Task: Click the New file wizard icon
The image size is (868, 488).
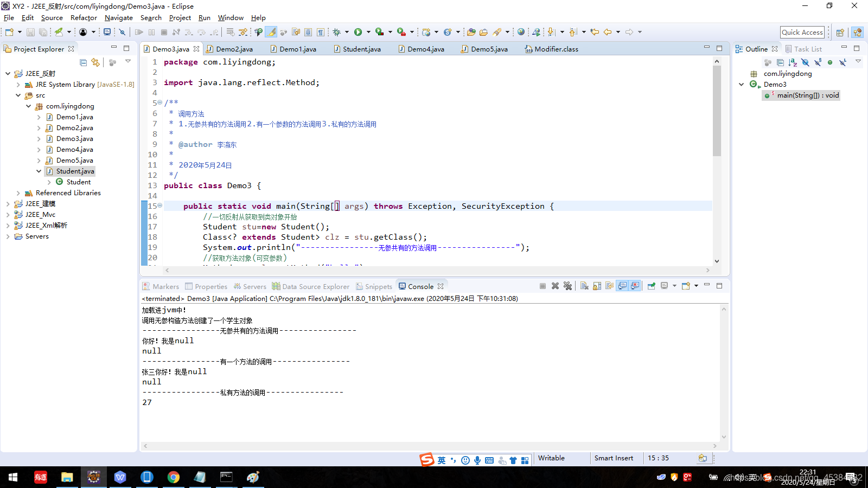Action: (9, 32)
